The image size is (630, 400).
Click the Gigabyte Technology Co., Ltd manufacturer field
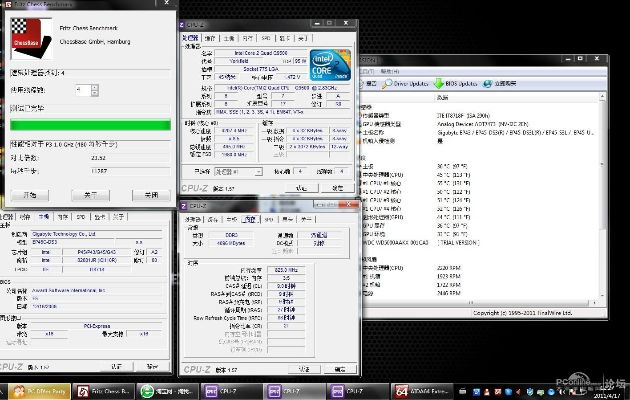[x=96, y=234]
